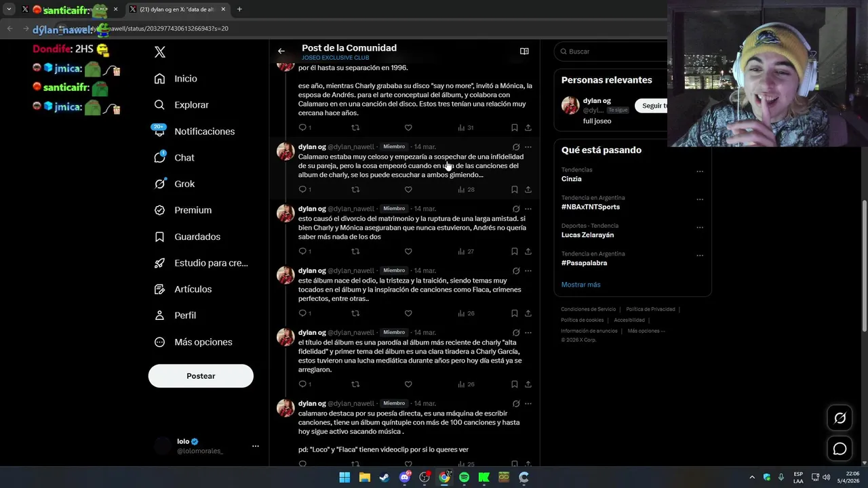Like 'el título del álbum' post
Image resolution: width=868 pixels, height=488 pixels.
tap(408, 384)
